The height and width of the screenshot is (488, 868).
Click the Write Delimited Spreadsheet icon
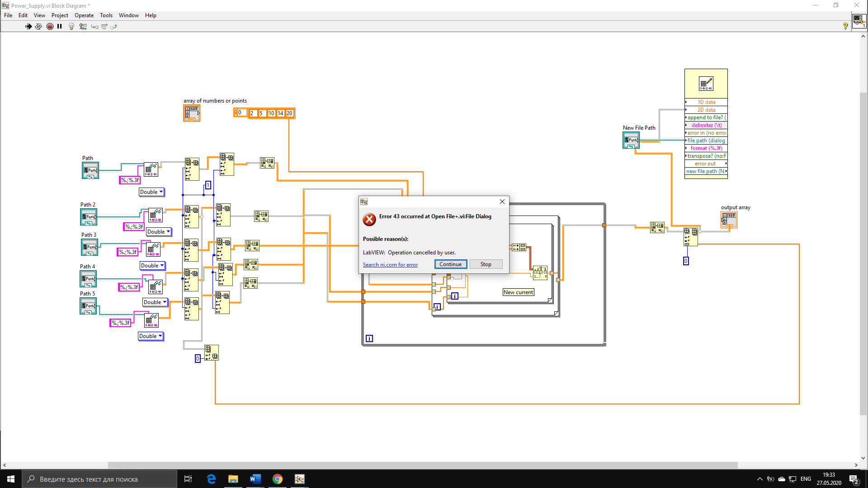tap(706, 84)
